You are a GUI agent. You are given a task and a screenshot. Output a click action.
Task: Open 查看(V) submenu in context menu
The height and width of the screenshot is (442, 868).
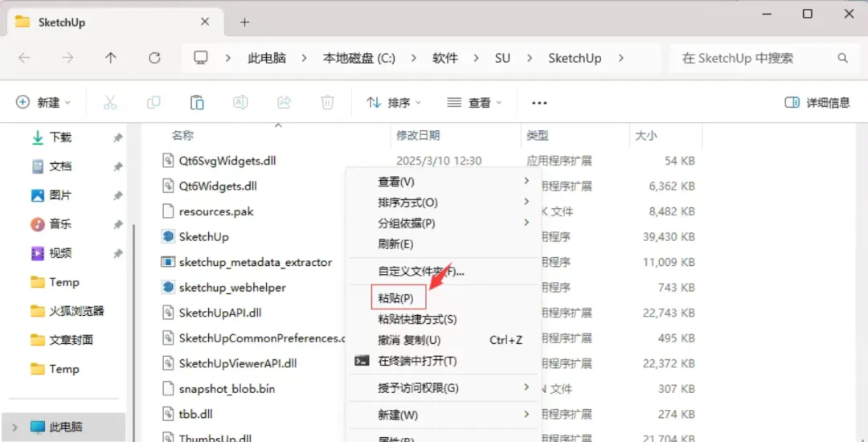(444, 182)
